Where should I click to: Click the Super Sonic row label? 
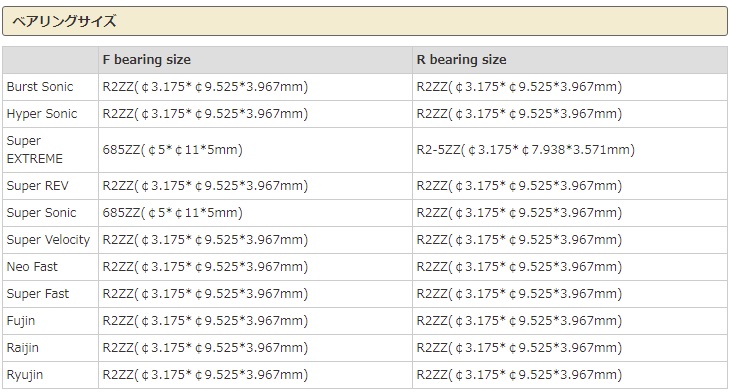[41, 213]
